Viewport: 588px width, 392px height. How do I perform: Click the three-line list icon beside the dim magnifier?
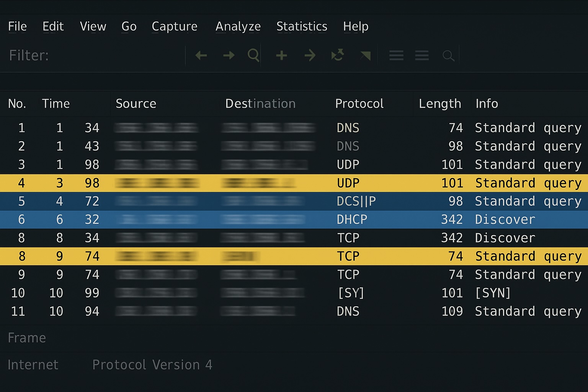pos(421,56)
